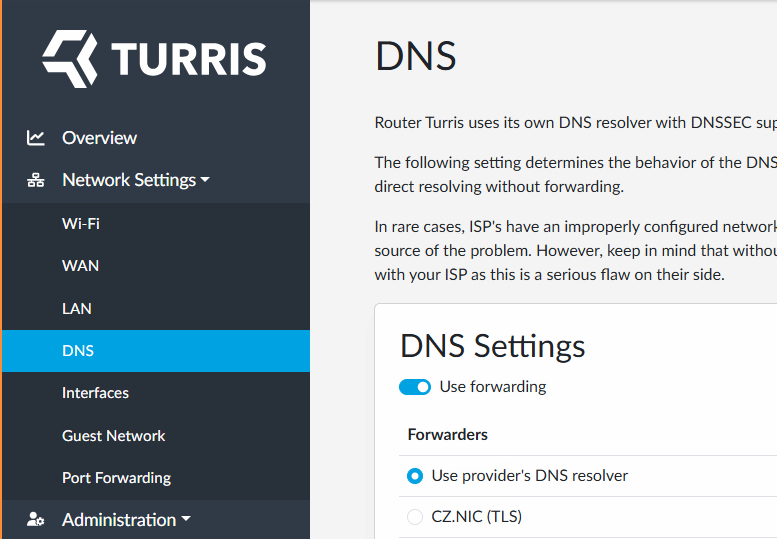Viewport: 777px width, 539px height.
Task: Expand the Administration menu
Action: [126, 520]
